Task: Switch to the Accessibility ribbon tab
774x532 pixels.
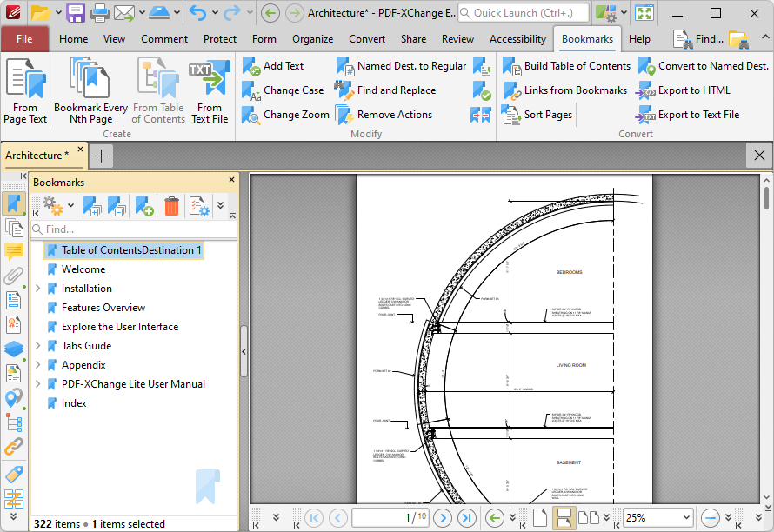Action: (517, 39)
